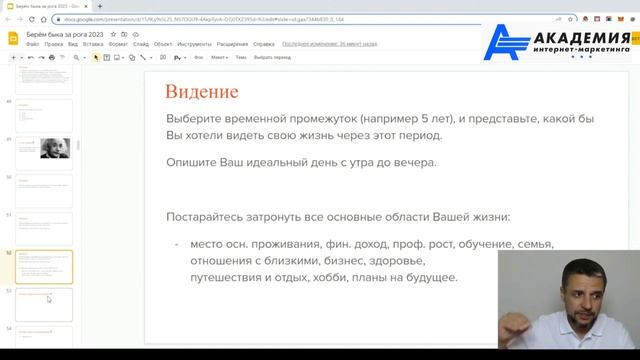Open the Правка menu
This screenshot has height=360, width=640.
(x=54, y=44)
